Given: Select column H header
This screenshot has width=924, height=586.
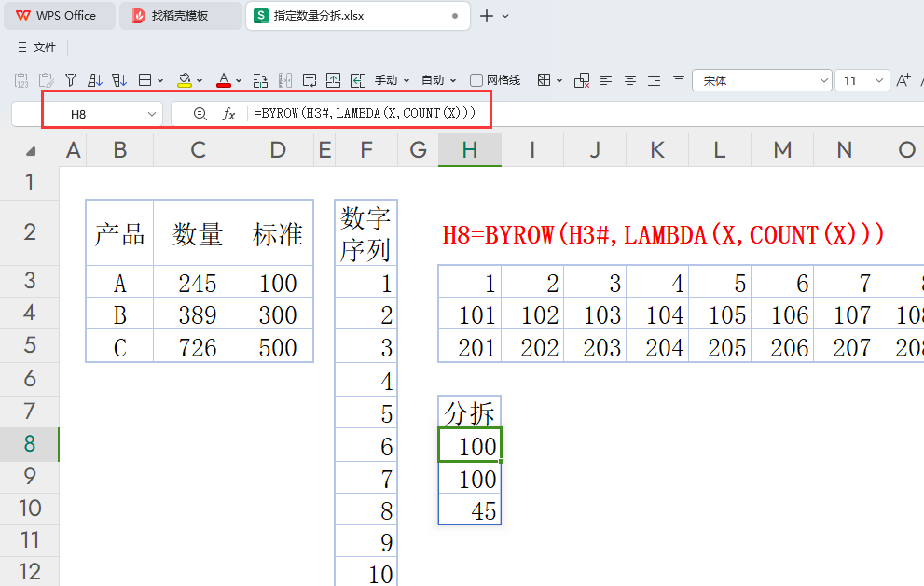Looking at the screenshot, I should (x=470, y=149).
